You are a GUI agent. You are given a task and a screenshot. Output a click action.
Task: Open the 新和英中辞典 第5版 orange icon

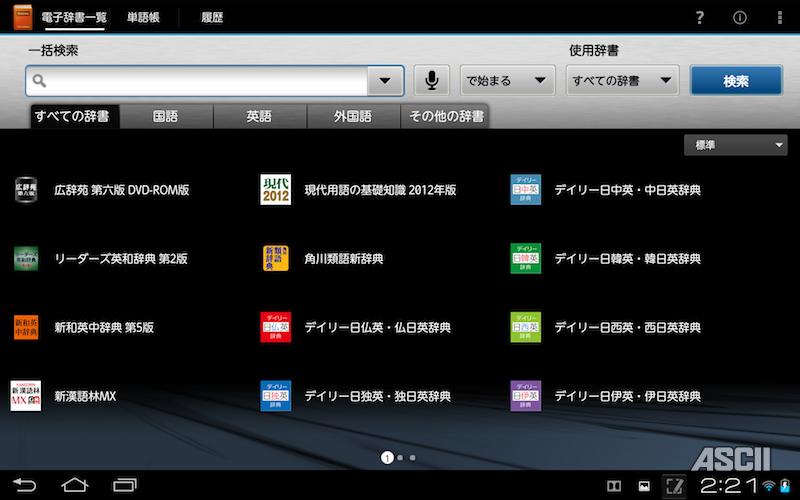click(x=26, y=327)
